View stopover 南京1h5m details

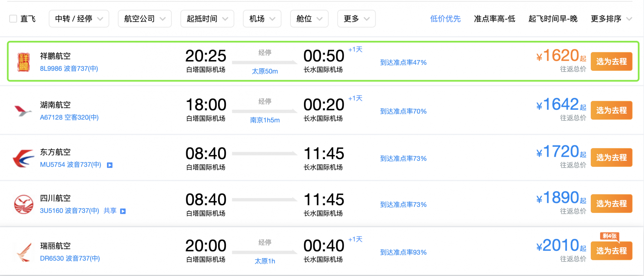265,120
